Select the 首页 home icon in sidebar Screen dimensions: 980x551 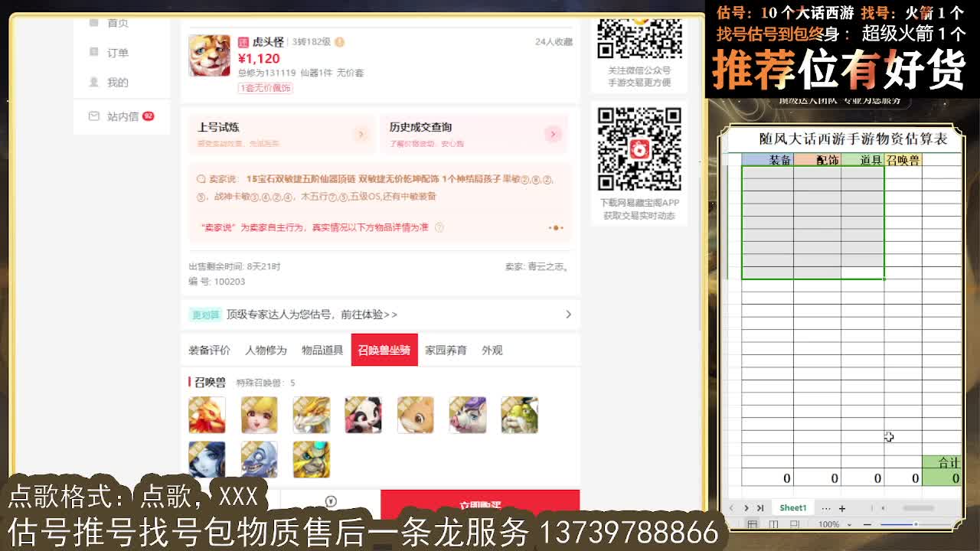(93, 22)
